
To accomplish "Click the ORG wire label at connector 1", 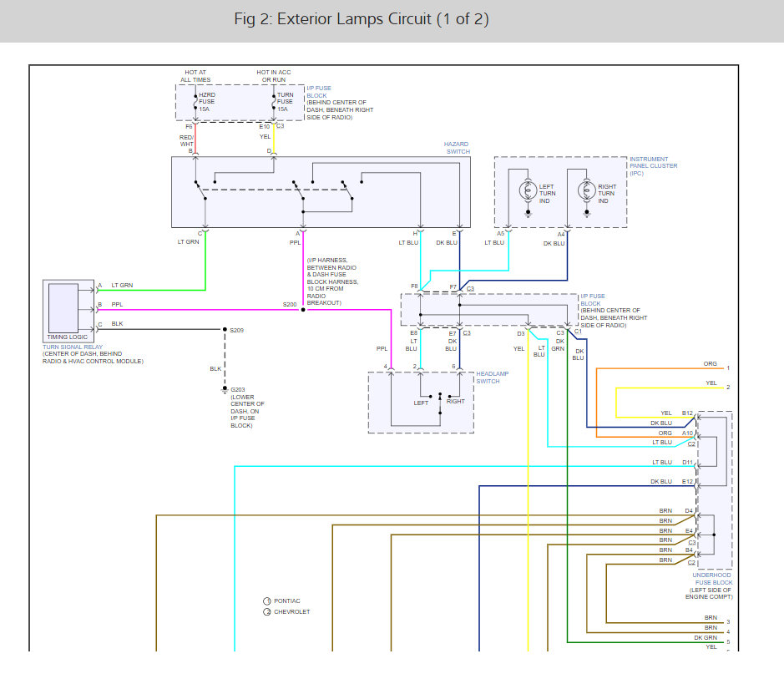I will coord(710,363).
